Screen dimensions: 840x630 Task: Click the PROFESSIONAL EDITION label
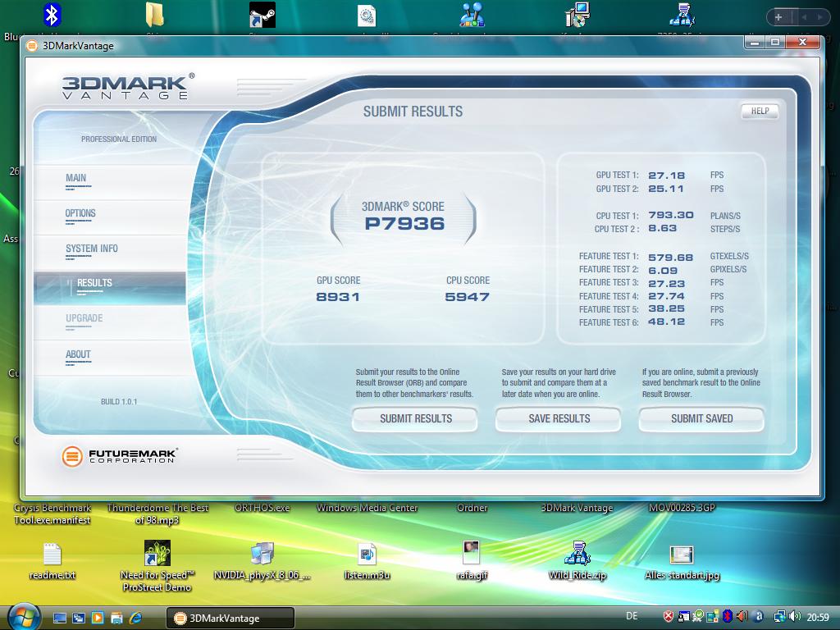(119, 139)
